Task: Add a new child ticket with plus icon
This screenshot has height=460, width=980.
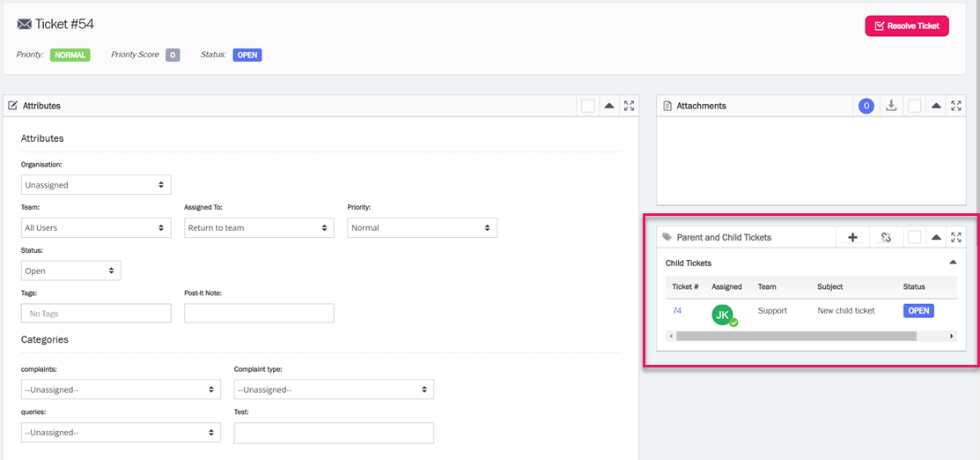Action: pyautogui.click(x=852, y=237)
